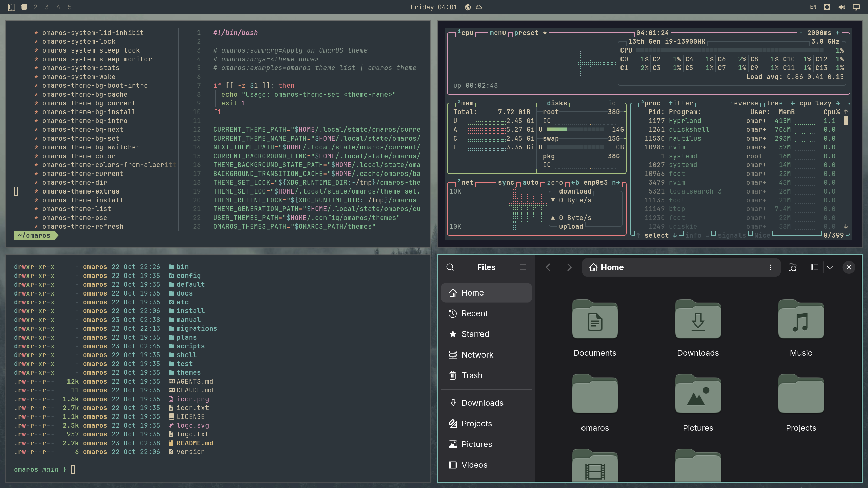Image resolution: width=868 pixels, height=488 pixels.
Task: Click the search-folder camera icon in Files
Action: pos(793,267)
